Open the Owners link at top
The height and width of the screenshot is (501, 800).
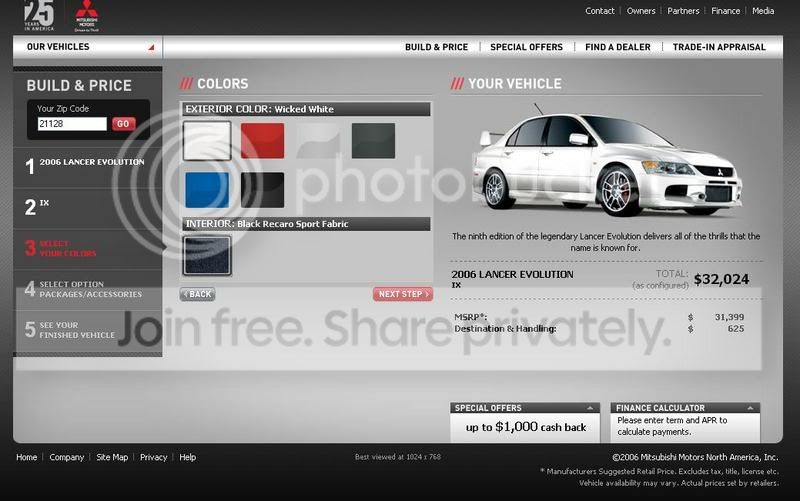(641, 11)
